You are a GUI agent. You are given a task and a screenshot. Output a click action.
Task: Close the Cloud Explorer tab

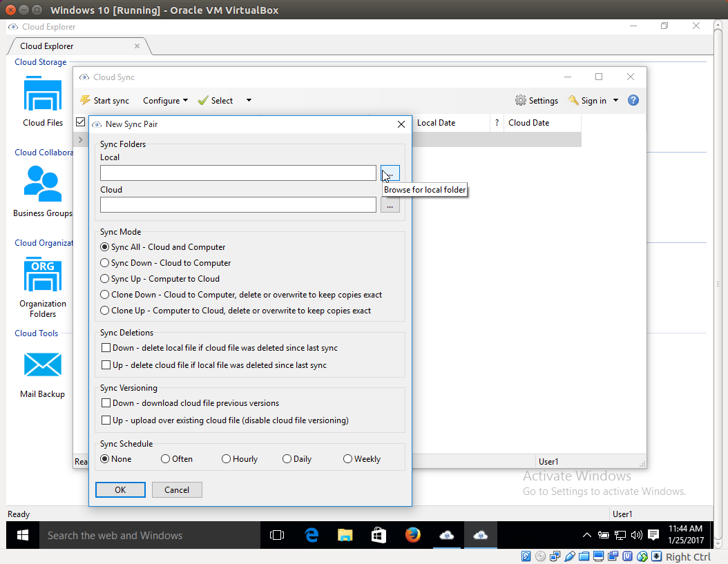137,46
